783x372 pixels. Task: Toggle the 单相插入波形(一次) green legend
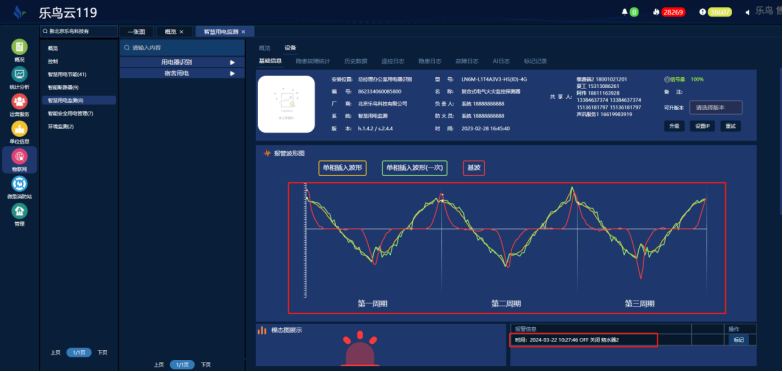(414, 168)
